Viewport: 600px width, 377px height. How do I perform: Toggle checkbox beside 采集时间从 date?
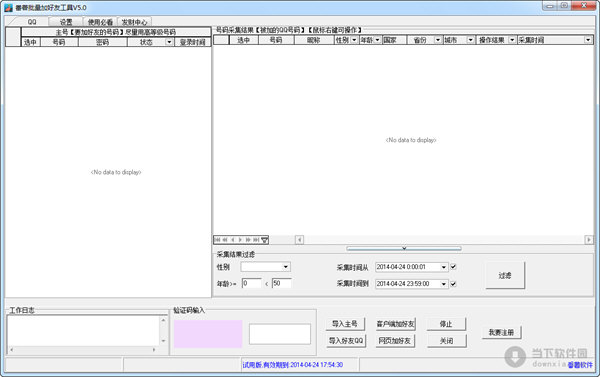click(453, 267)
